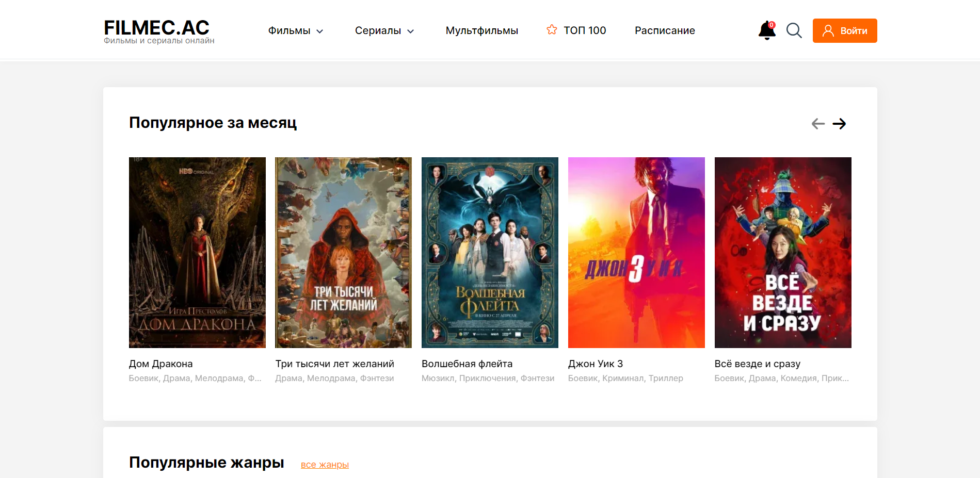This screenshot has height=478, width=980.
Task: Click the Джон Уик 3 title link
Action: (596, 364)
